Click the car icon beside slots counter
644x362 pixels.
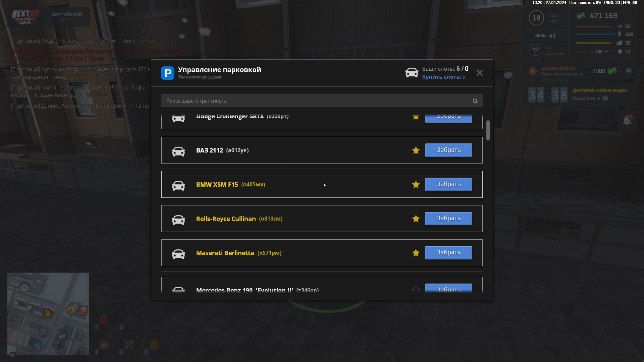pyautogui.click(x=412, y=72)
